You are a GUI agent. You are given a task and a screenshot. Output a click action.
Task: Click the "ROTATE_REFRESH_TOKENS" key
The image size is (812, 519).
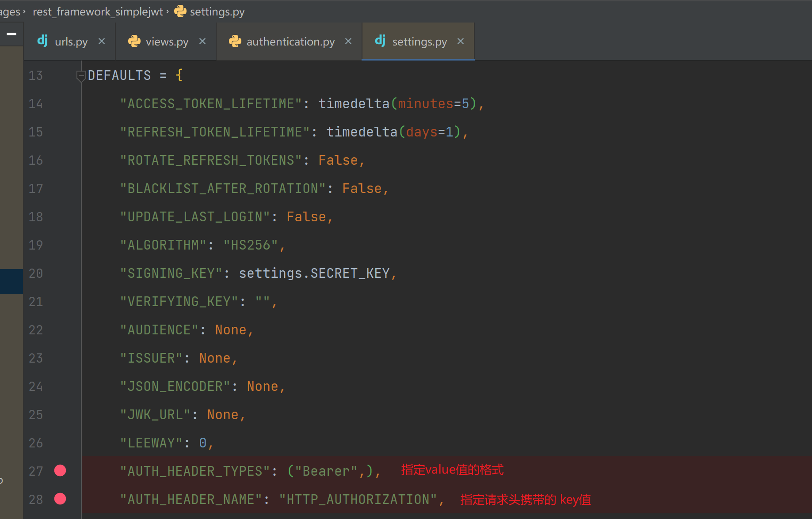tap(211, 160)
